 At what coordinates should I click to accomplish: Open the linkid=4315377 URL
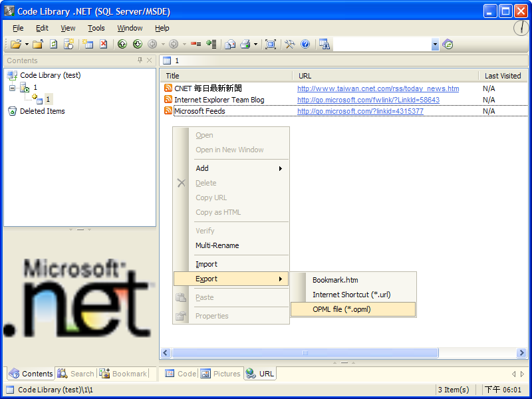[360, 111]
